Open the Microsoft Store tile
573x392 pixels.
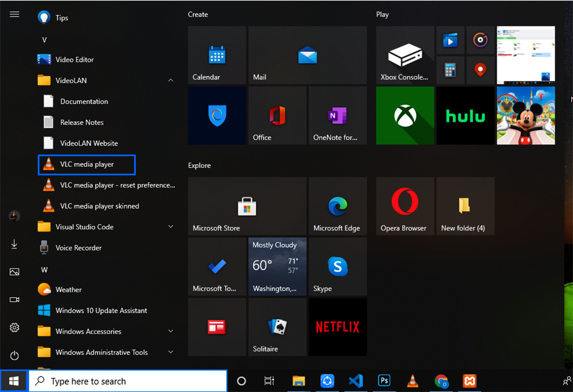[247, 206]
